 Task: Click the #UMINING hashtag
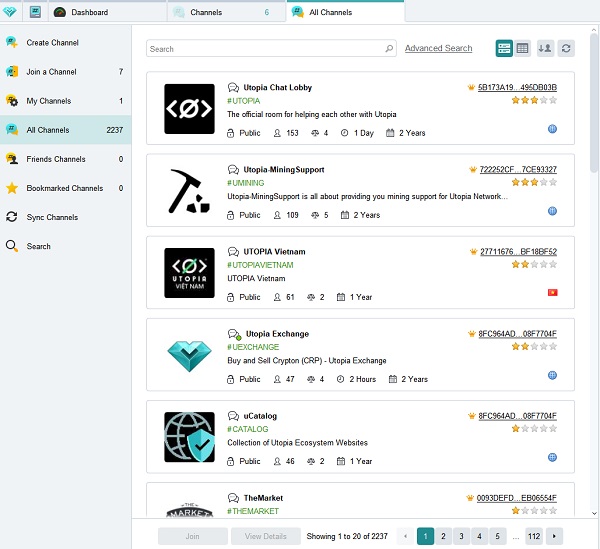tap(246, 183)
